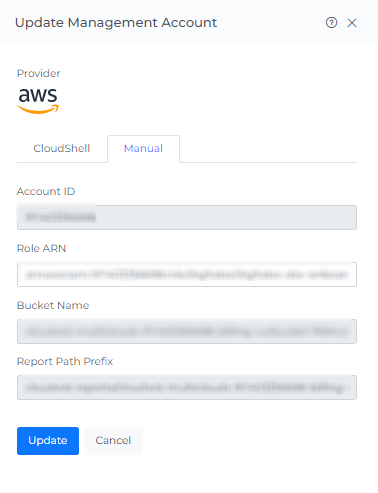
Task: Click the Account ID label
Action: (46, 191)
